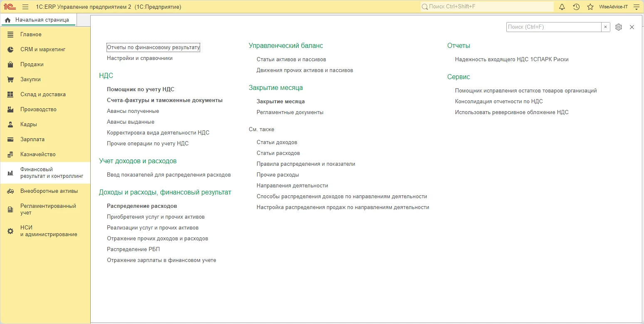644x324 pixels.
Task: Click the Регламентированный учет calculator icon
Action: point(10,209)
